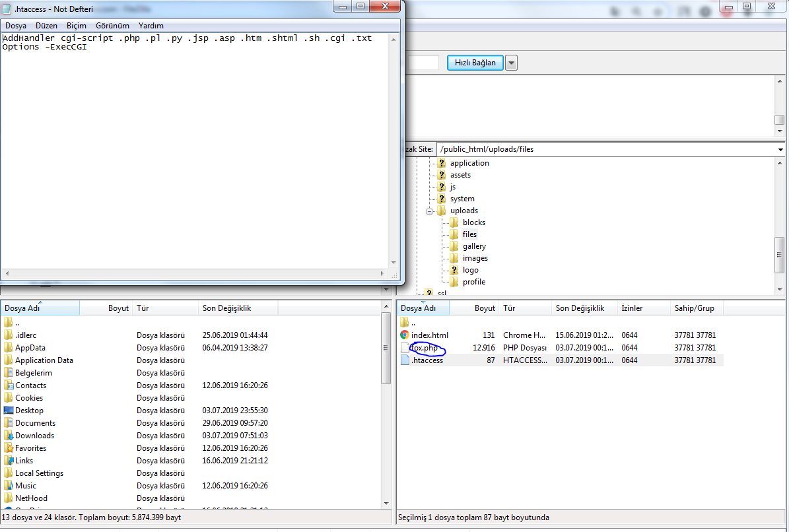Select the system folder in remote tree
Image resolution: width=789 pixels, height=532 pixels.
click(462, 199)
